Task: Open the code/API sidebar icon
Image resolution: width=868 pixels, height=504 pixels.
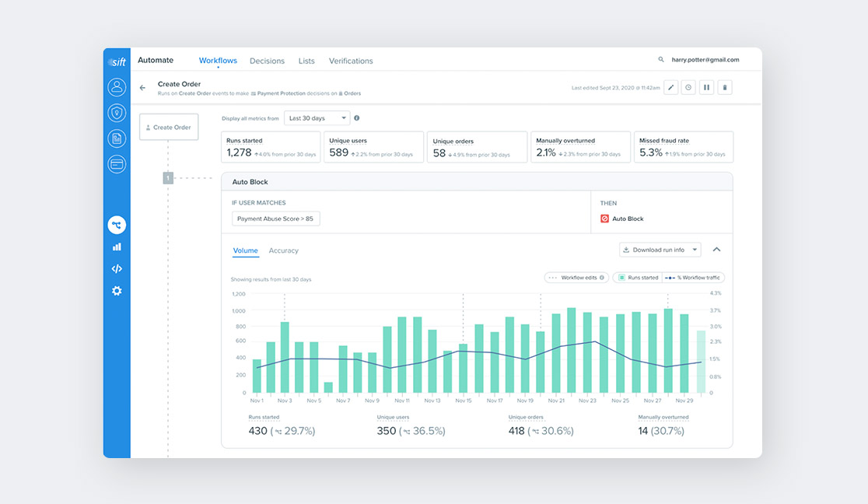Action: 116,268
